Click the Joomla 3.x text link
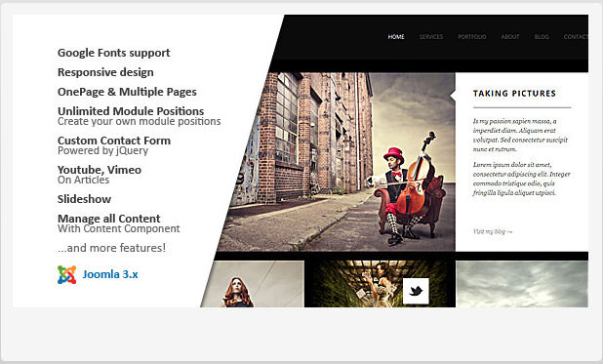 click(110, 274)
